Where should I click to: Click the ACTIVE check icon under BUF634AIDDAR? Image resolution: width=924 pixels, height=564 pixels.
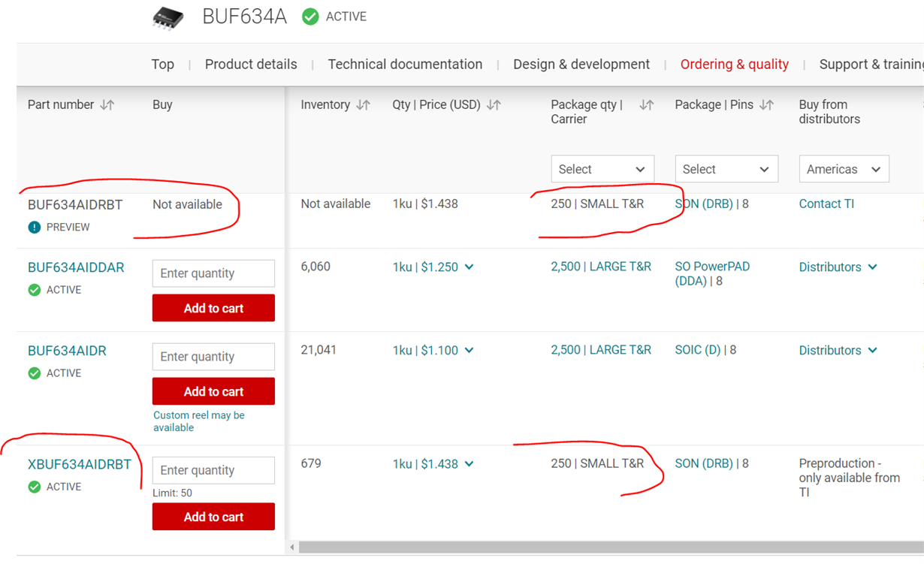[x=35, y=290]
